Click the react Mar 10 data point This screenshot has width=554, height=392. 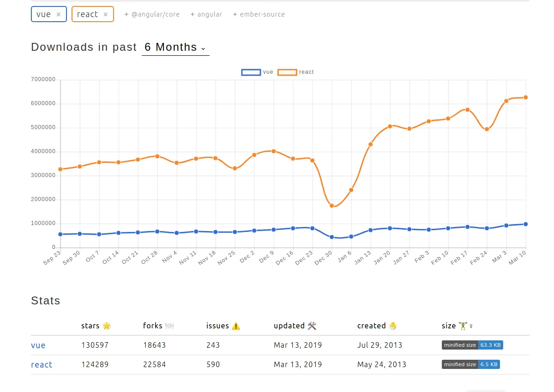(526, 97)
